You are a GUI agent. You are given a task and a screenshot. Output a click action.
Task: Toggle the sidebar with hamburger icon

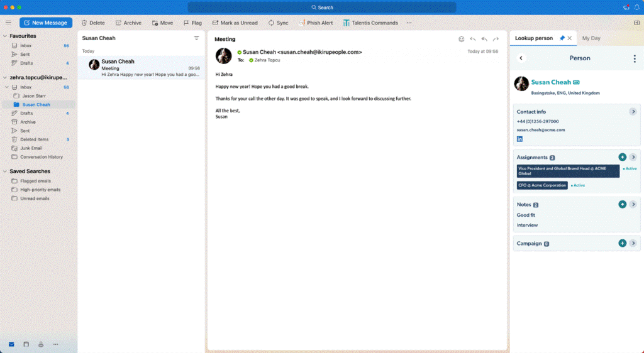(8, 23)
